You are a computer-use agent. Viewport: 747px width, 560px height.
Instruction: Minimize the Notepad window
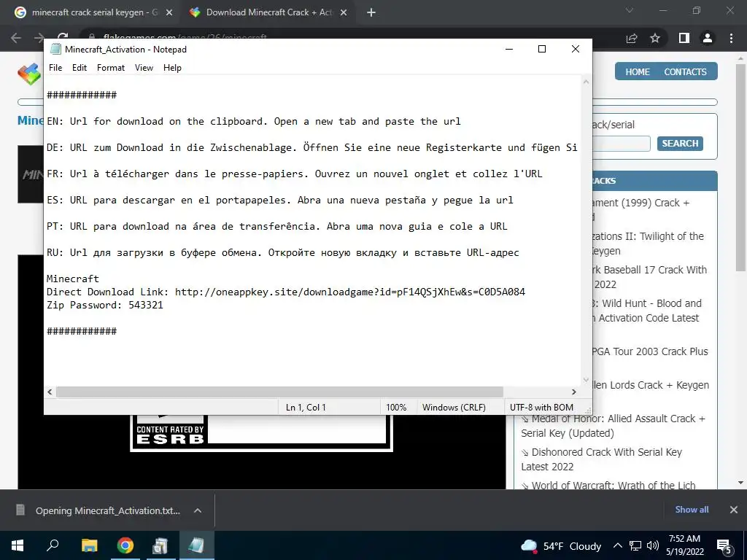[509, 49]
